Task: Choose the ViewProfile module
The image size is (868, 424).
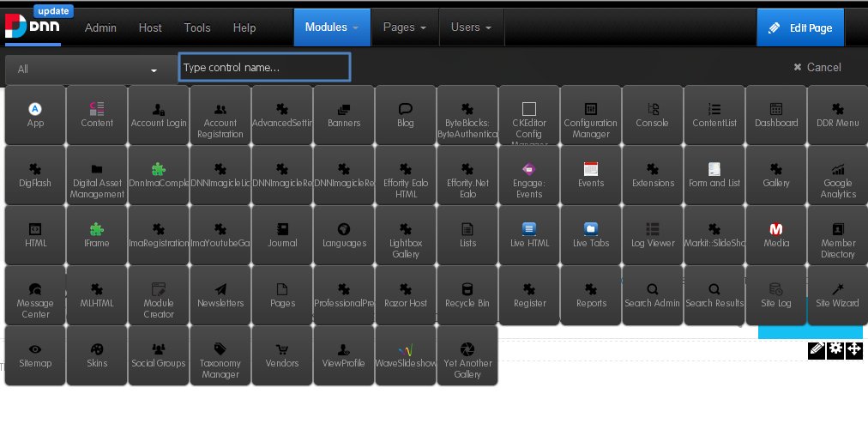Action: point(344,356)
